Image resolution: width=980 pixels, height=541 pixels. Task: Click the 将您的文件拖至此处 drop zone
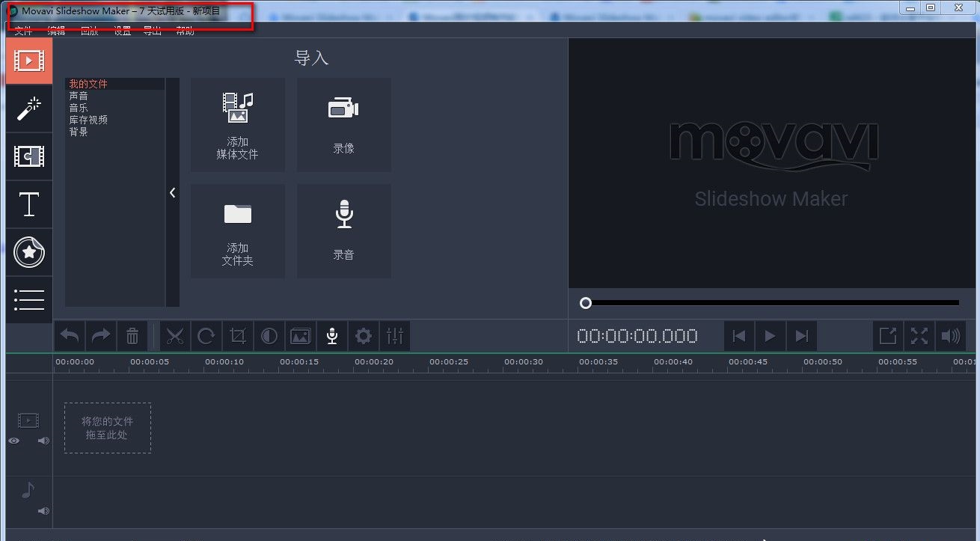108,428
